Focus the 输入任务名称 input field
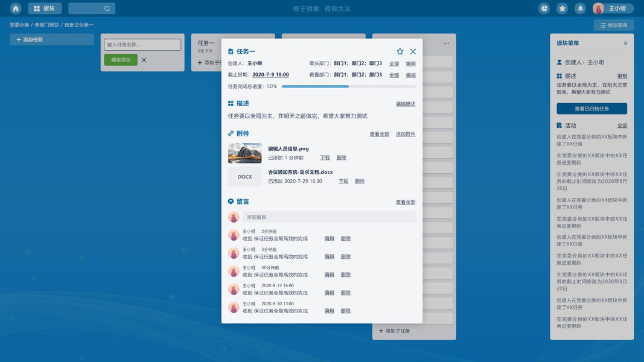Viewport: 644px width, 362px height. point(142,44)
